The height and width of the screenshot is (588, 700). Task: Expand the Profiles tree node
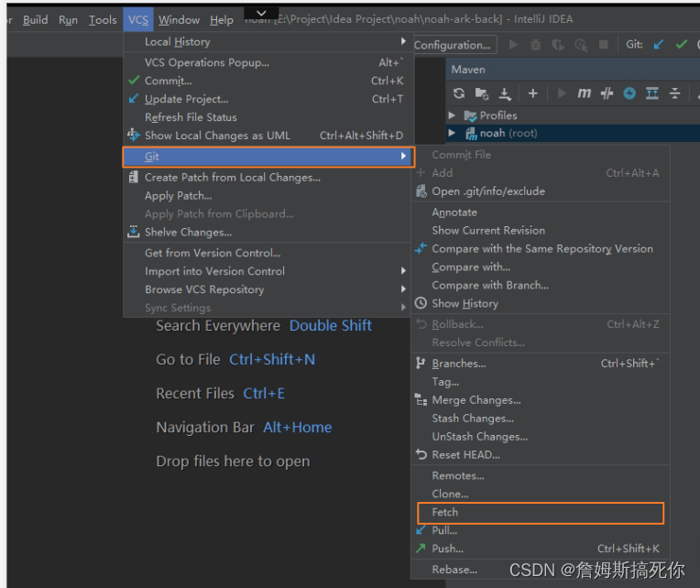pyautogui.click(x=452, y=115)
